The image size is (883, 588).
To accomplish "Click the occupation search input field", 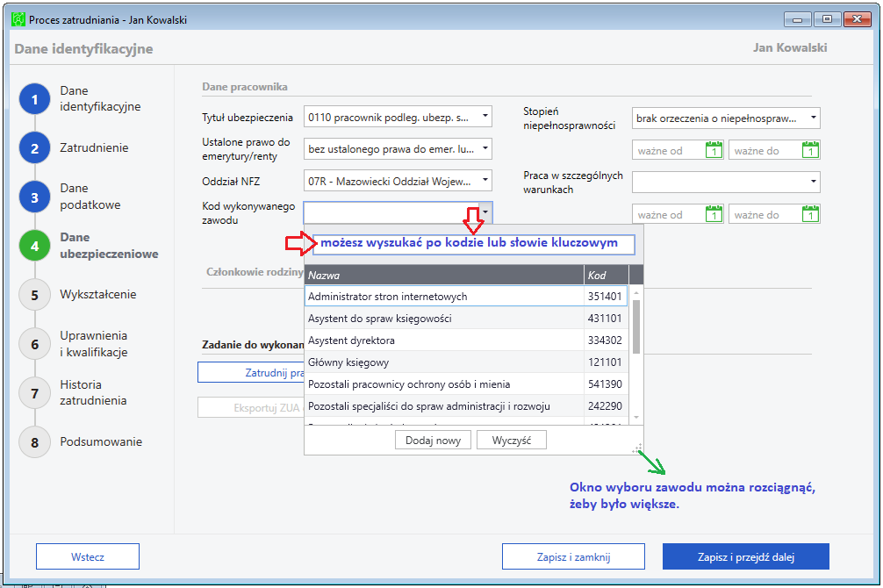I will click(x=474, y=245).
